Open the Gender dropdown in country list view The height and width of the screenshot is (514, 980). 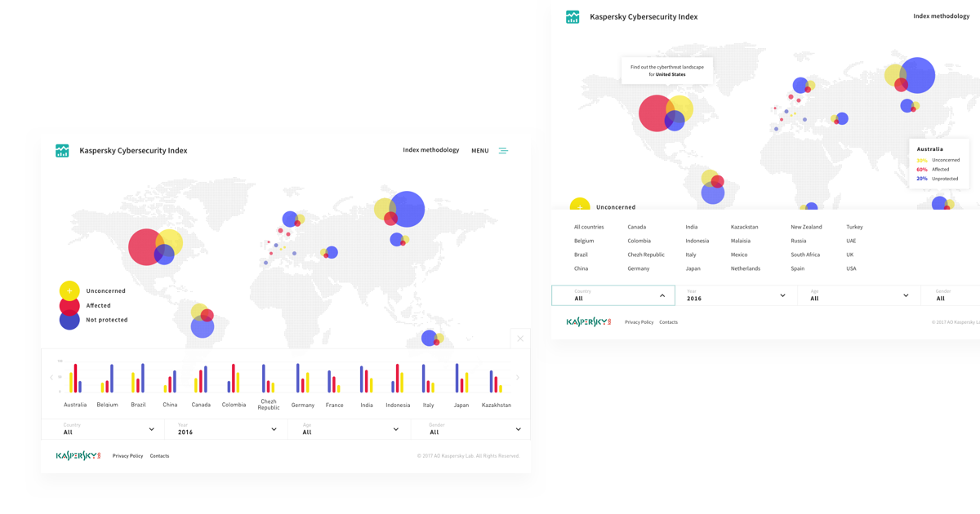click(x=951, y=295)
